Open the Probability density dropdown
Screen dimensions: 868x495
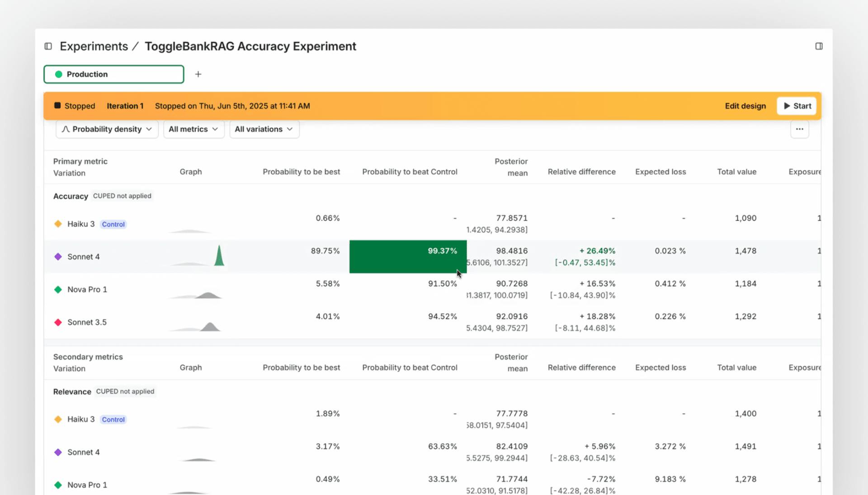pos(107,129)
